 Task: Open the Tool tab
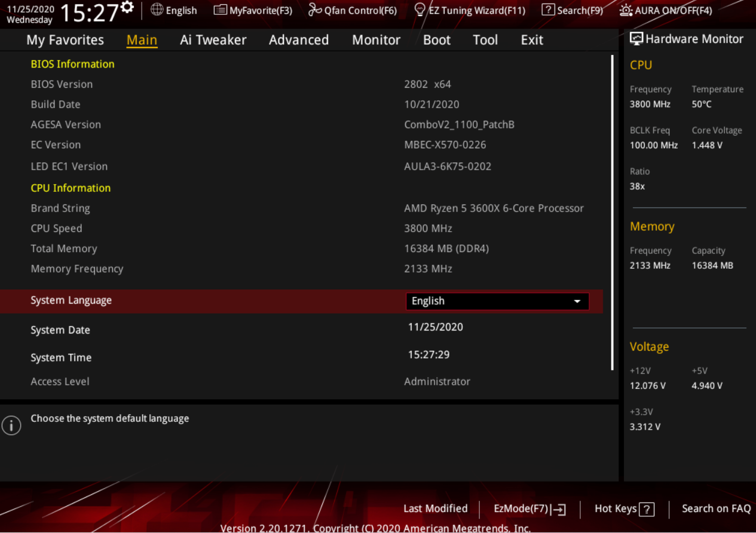[x=485, y=40]
